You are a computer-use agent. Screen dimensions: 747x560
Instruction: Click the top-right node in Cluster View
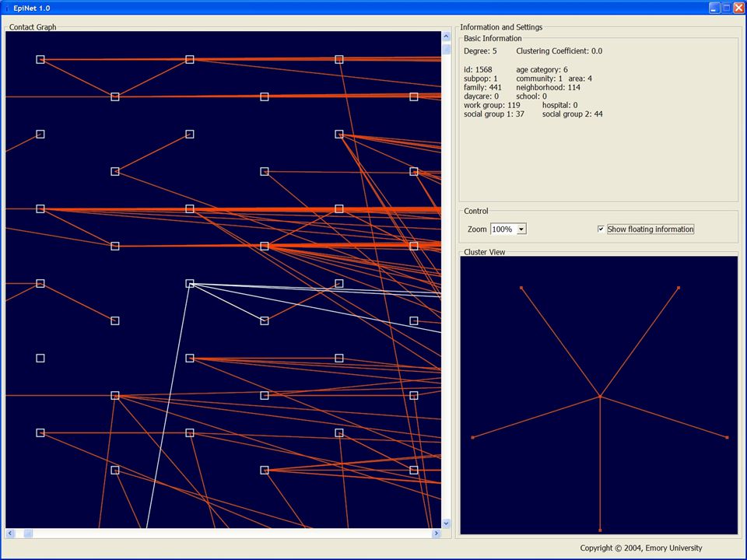[679, 288]
